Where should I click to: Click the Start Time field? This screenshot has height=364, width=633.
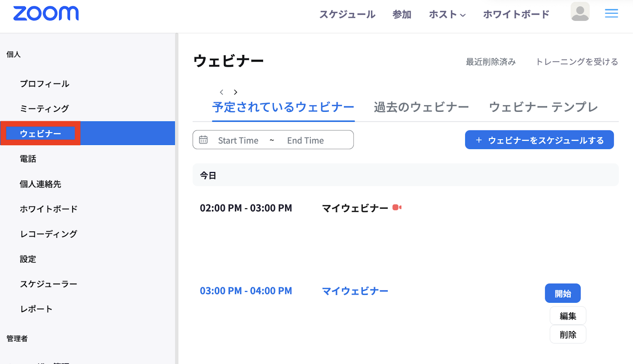point(238,140)
